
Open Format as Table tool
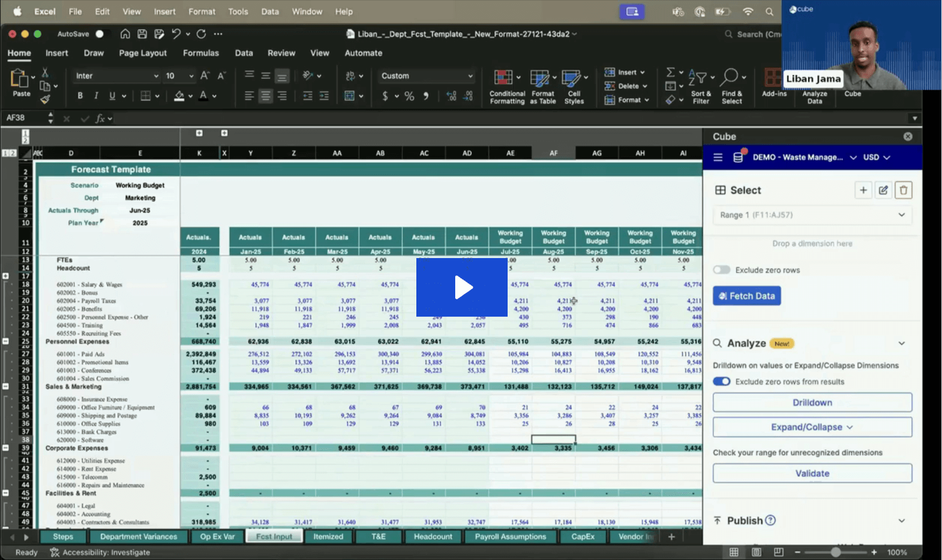point(542,79)
